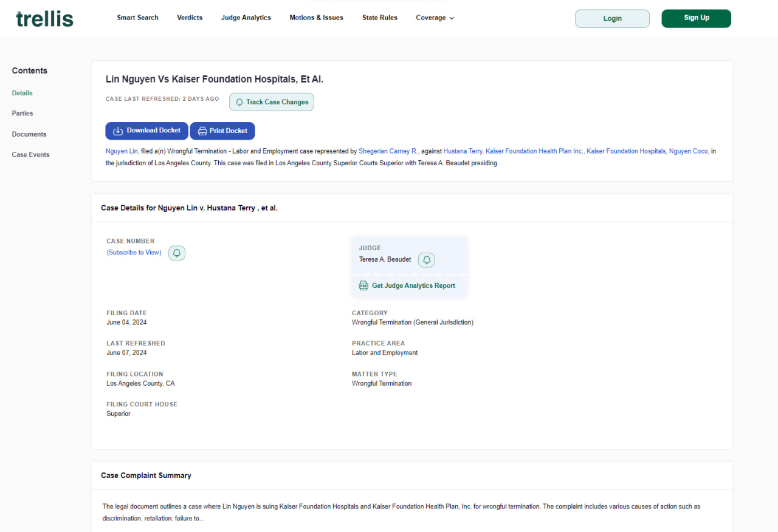This screenshot has height=532, width=778.
Task: Click PDF icon on Get Judge Analytics Report
Action: pyautogui.click(x=363, y=285)
